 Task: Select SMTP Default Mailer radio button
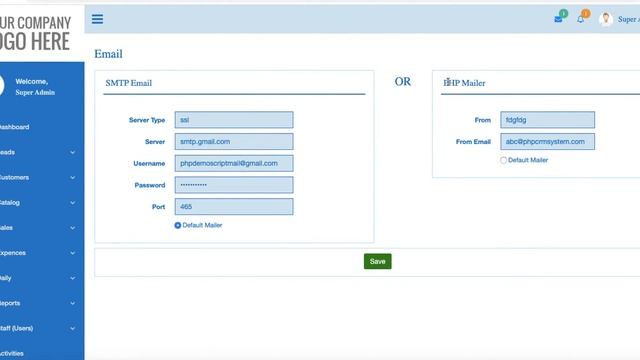click(x=178, y=225)
